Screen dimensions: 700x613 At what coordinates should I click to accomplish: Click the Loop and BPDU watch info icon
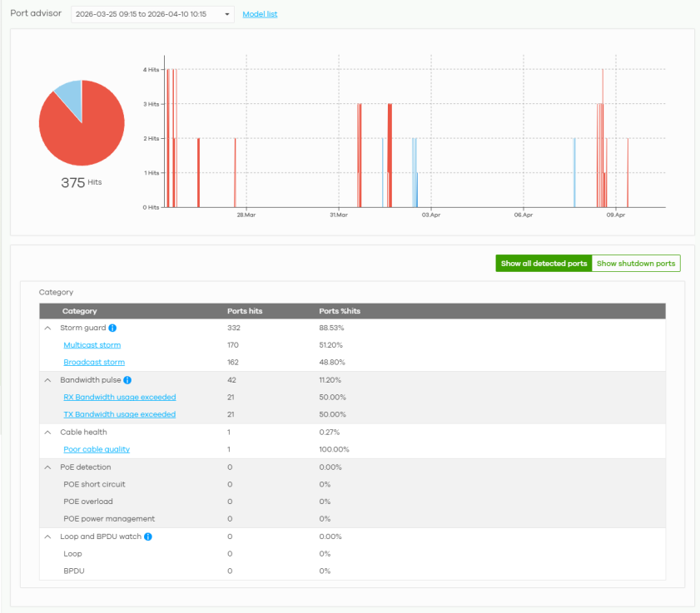point(148,536)
